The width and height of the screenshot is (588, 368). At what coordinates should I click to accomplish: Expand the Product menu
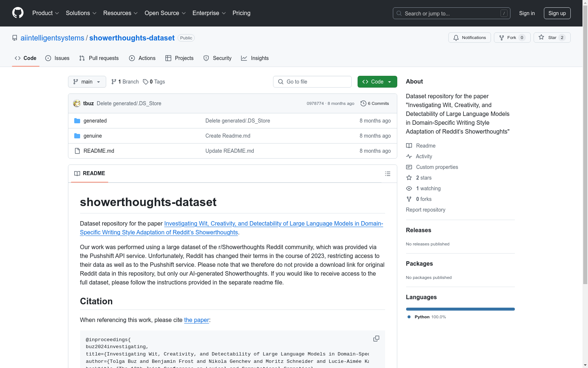point(46,13)
